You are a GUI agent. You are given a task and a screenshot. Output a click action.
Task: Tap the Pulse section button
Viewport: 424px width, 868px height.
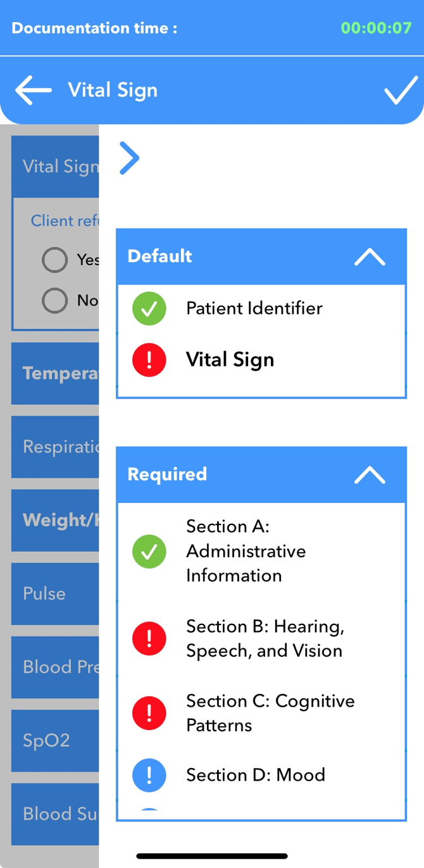[55, 593]
